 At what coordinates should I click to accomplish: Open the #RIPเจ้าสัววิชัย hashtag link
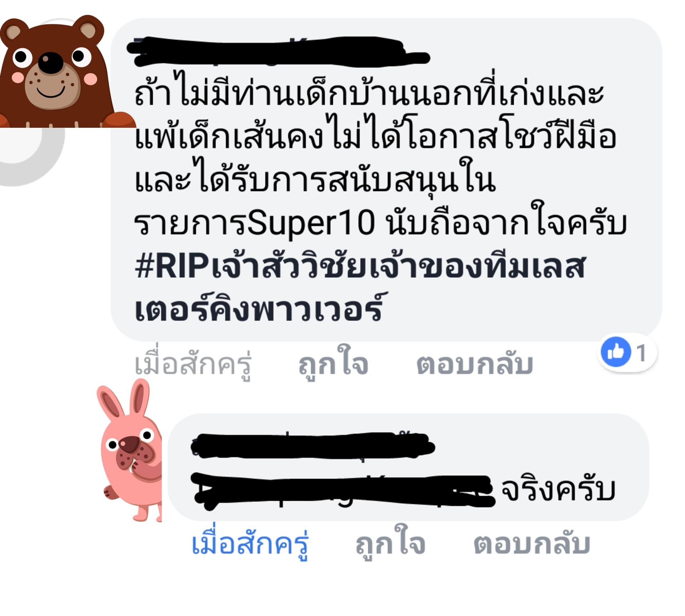tap(360, 267)
